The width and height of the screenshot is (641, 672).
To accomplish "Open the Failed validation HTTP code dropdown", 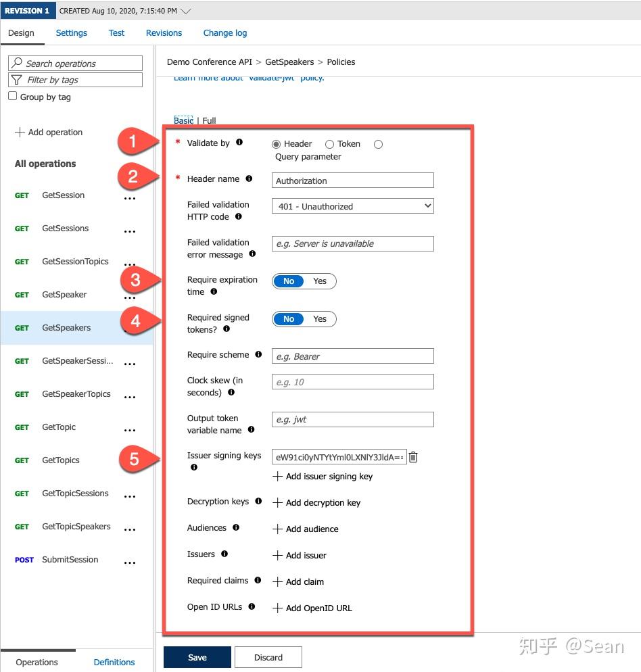I will [x=352, y=206].
